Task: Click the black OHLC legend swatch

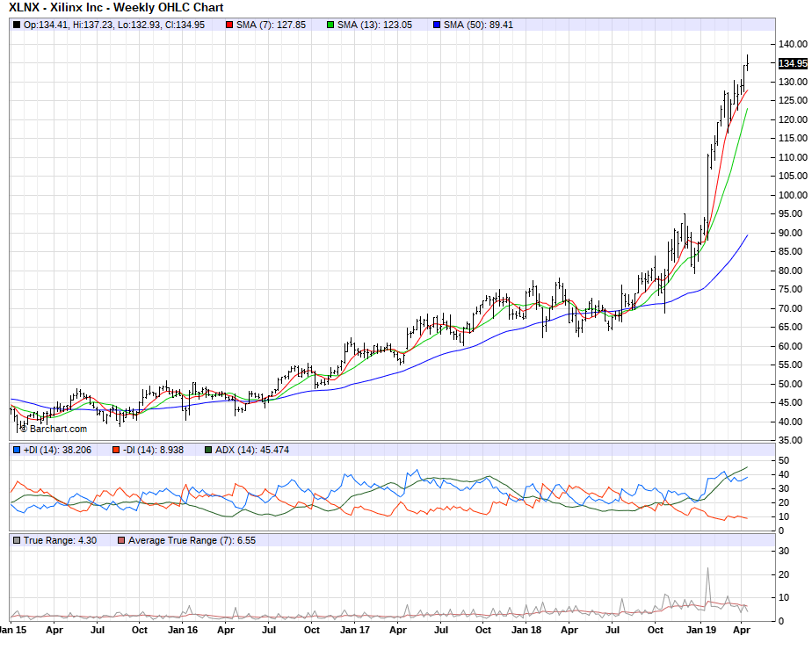Action: click(x=17, y=25)
